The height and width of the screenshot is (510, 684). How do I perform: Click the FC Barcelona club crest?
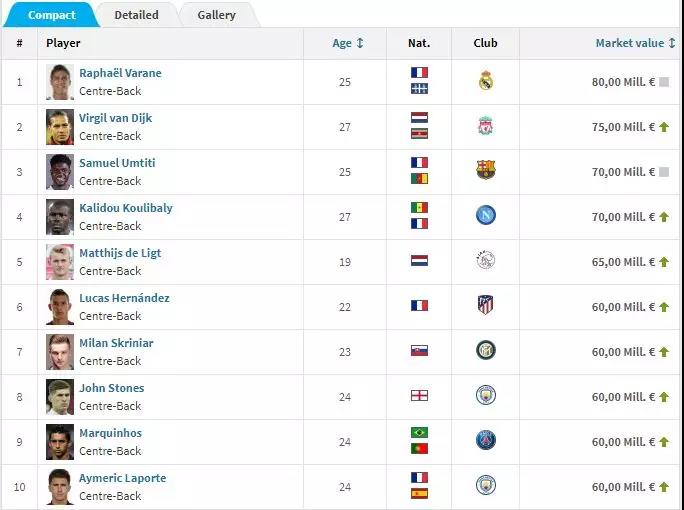[x=486, y=171]
